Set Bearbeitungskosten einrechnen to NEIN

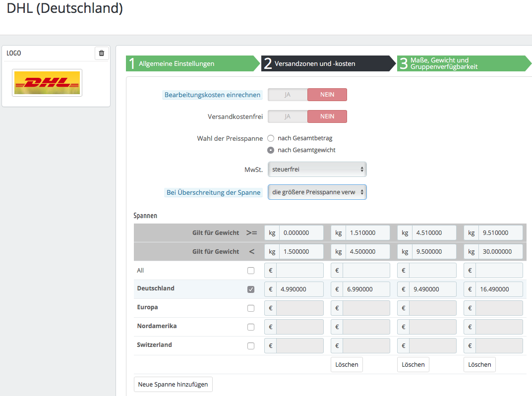pyautogui.click(x=327, y=95)
